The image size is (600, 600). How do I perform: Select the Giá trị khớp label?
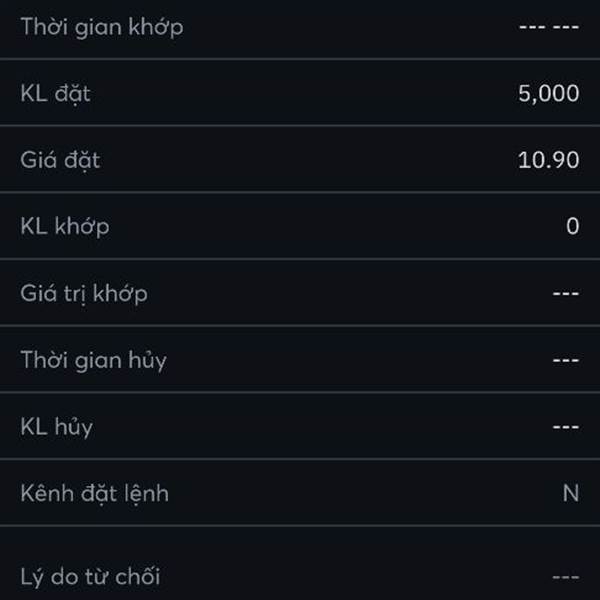pos(84,294)
